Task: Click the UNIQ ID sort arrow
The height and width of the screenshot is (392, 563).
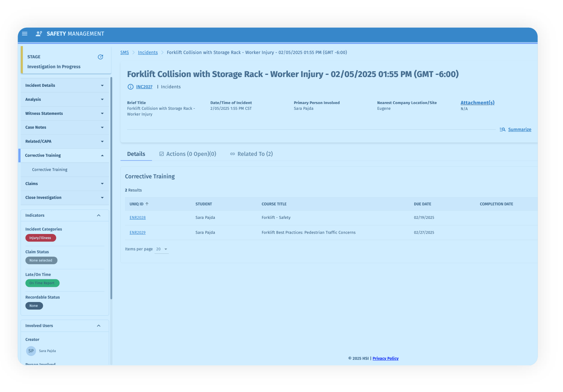Action: click(147, 204)
